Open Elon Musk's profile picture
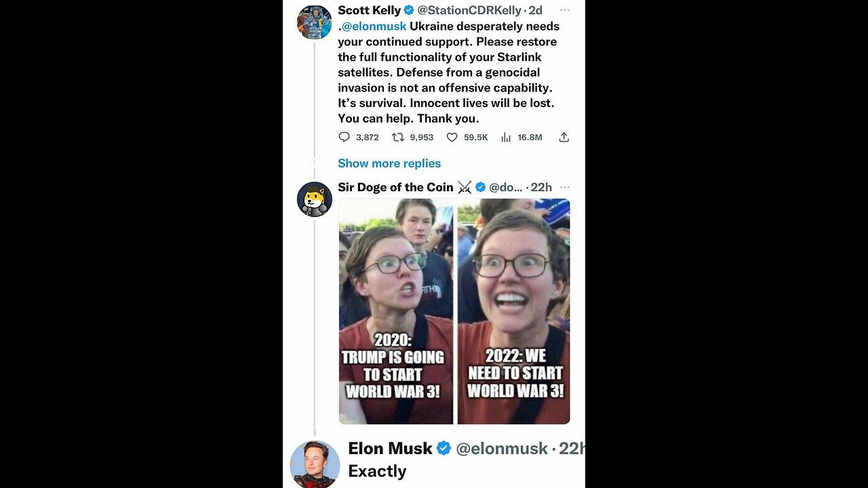 pos(315,464)
